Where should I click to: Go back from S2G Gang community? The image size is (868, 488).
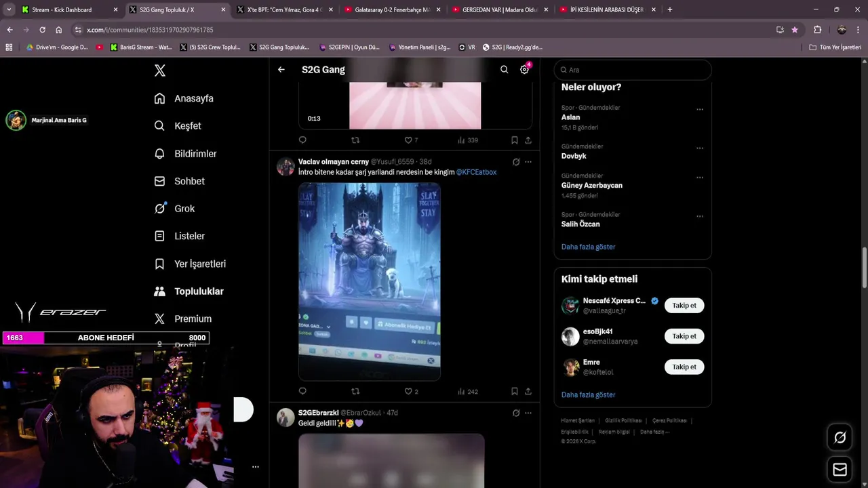[281, 69]
